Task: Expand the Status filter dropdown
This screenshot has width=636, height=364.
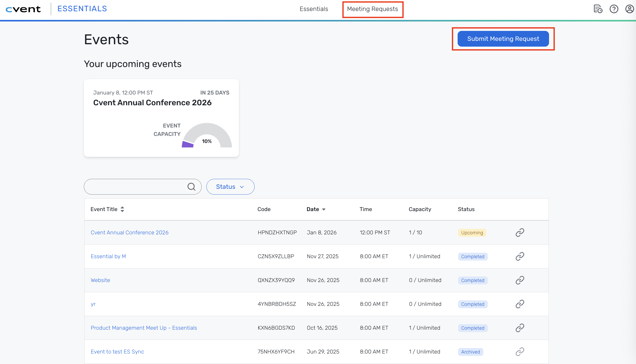Action: (230, 187)
